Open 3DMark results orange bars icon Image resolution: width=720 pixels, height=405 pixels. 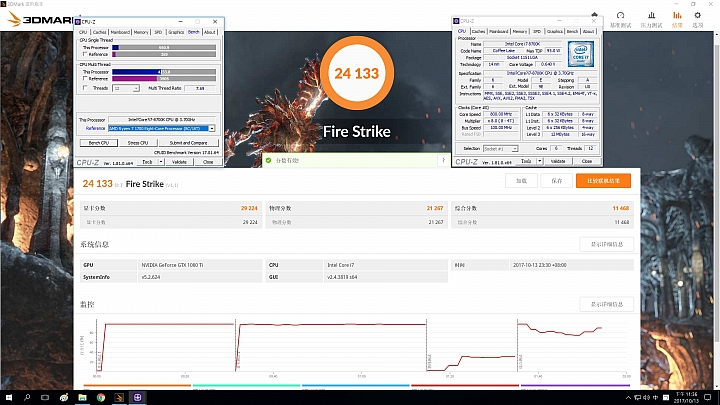[677, 16]
